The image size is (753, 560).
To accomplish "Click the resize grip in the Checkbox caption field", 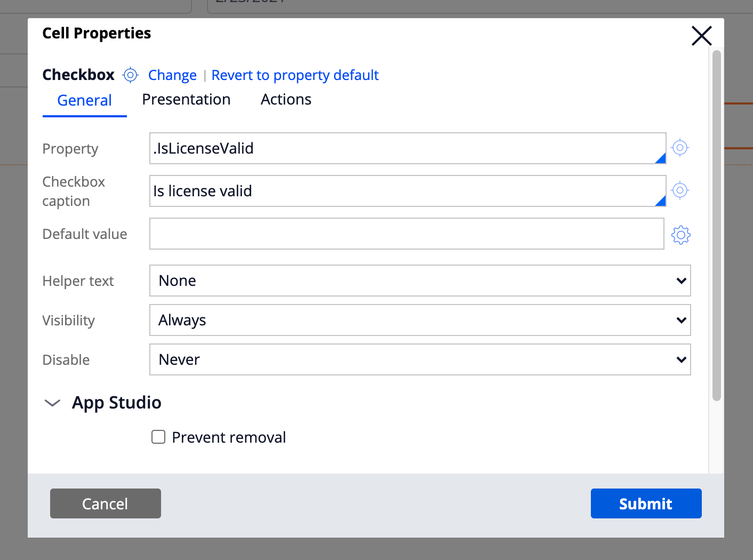I will [x=661, y=201].
